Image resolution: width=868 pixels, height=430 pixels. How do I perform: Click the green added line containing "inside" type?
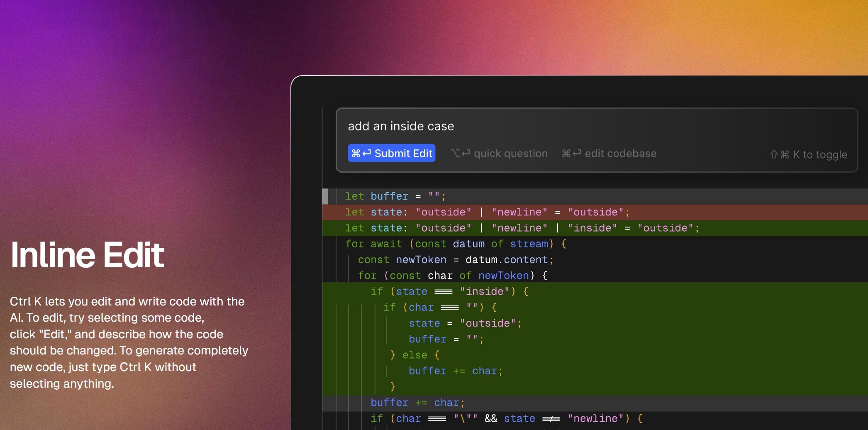[522, 228]
